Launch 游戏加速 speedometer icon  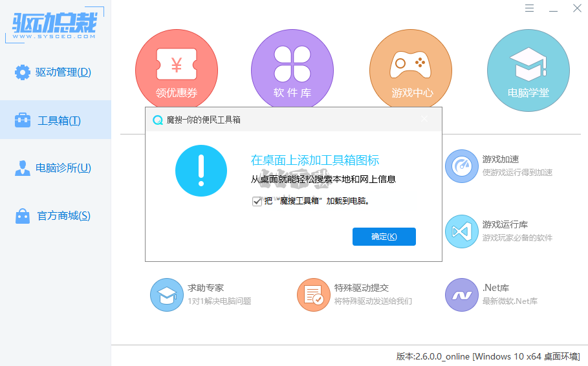pyautogui.click(x=461, y=166)
